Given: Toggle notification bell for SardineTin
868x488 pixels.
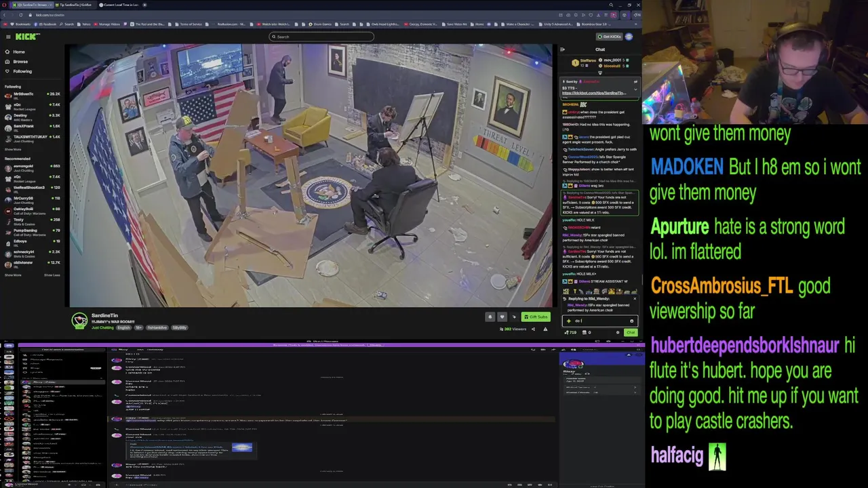Looking at the screenshot, I should tap(490, 317).
